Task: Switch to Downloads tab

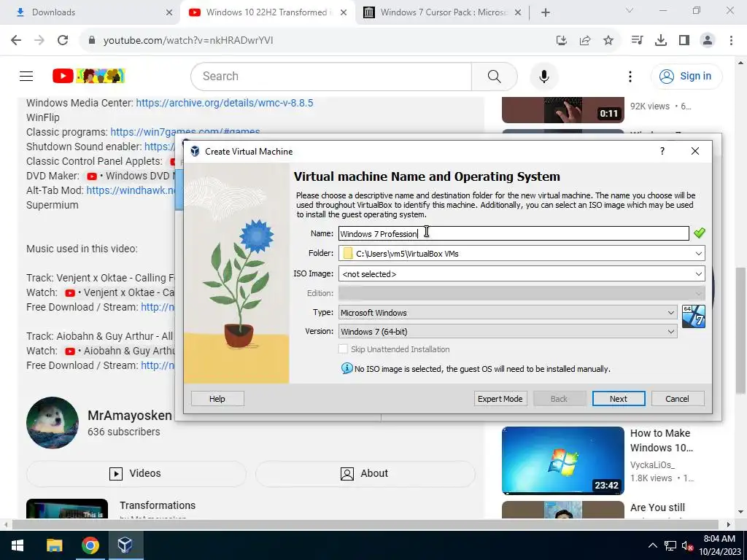Action: coord(90,12)
